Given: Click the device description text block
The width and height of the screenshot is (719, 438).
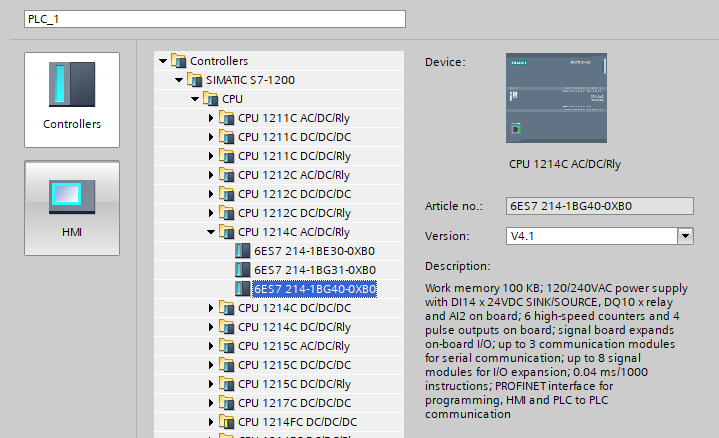Looking at the screenshot, I should [x=556, y=351].
